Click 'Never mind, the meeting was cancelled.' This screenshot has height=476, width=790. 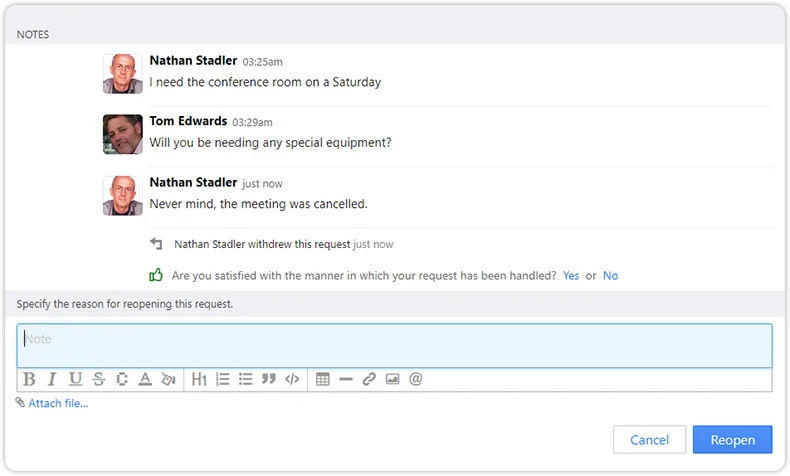[259, 204]
